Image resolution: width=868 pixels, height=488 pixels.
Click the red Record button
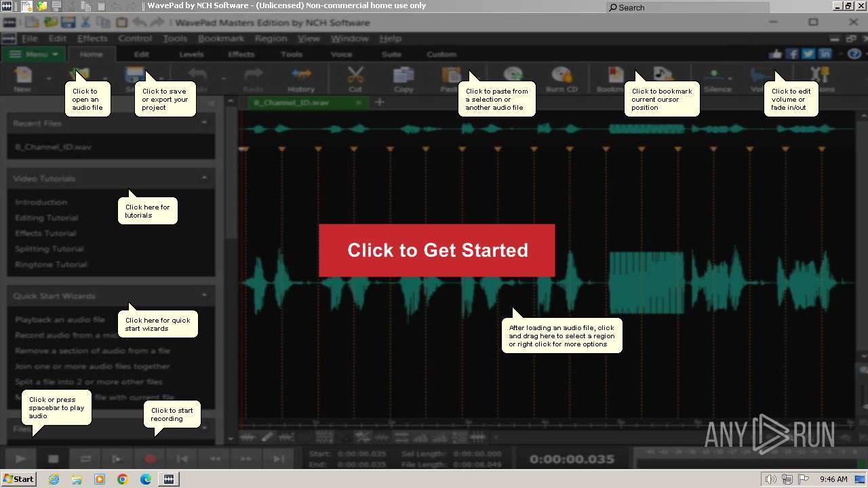pos(150,459)
